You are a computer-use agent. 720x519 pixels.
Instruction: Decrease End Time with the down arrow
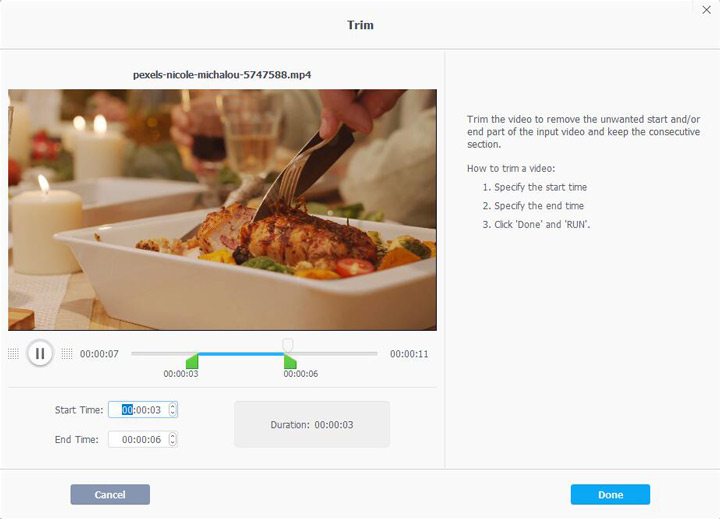(x=173, y=443)
